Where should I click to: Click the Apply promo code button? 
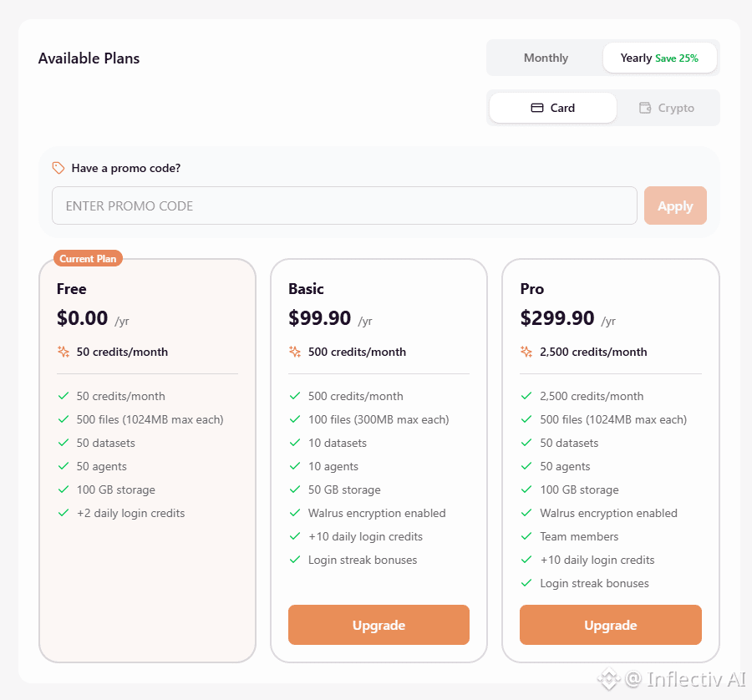(675, 205)
